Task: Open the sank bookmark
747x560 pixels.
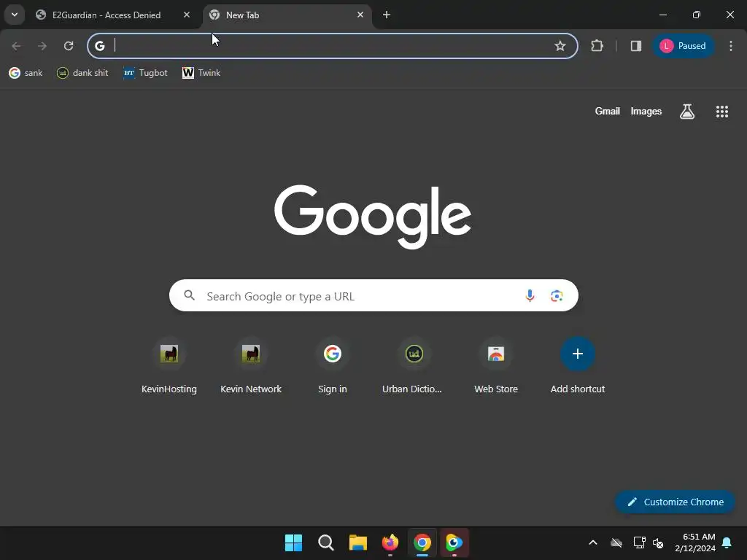Action: [x=26, y=73]
